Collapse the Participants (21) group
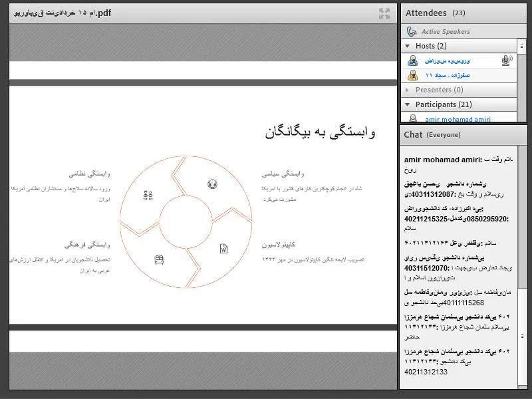532x399 pixels. click(x=408, y=104)
